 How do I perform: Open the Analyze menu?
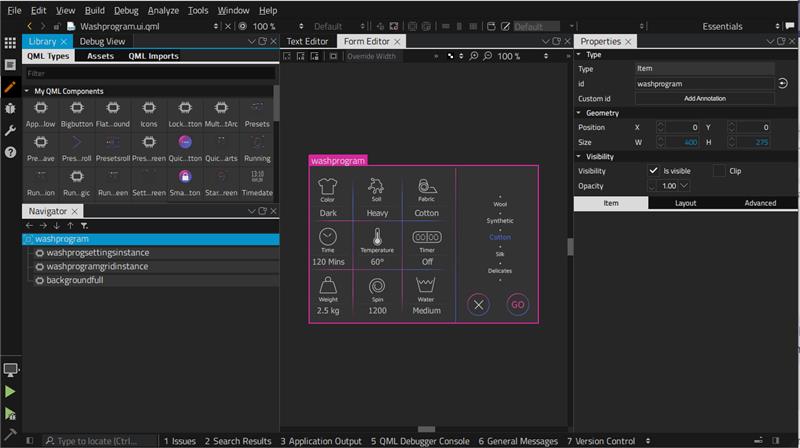165,10
